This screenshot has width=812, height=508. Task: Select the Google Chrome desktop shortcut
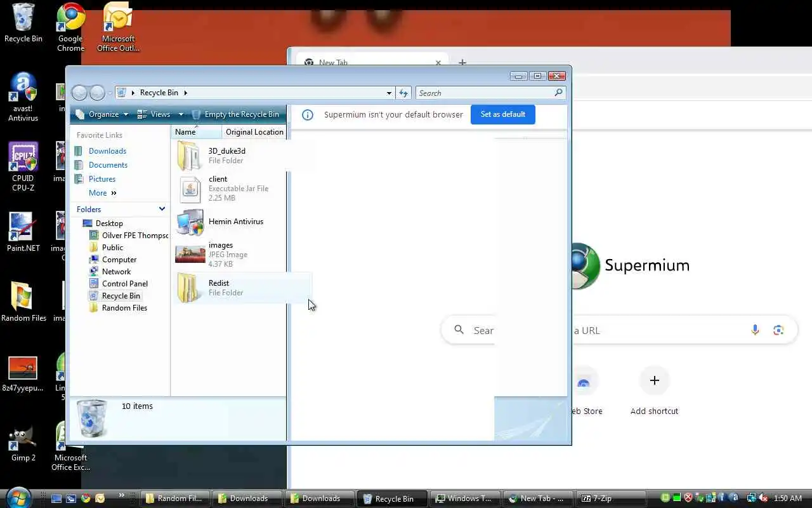point(70,28)
